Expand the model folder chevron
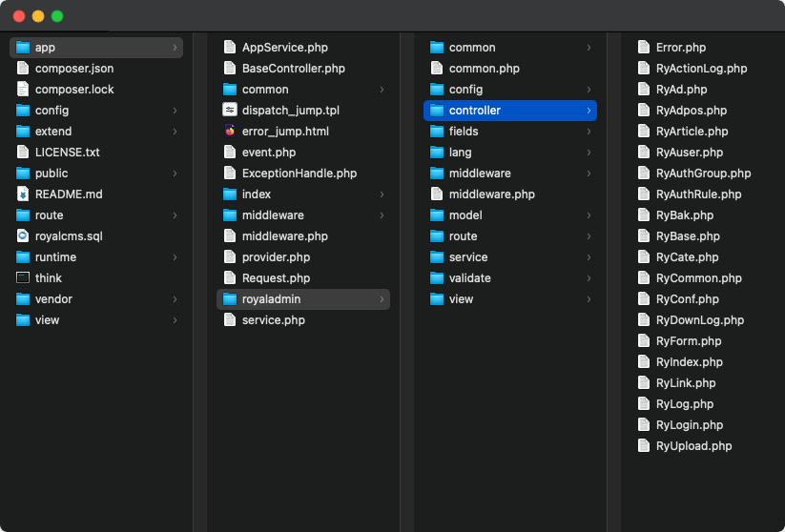This screenshot has width=785, height=532. [589, 215]
